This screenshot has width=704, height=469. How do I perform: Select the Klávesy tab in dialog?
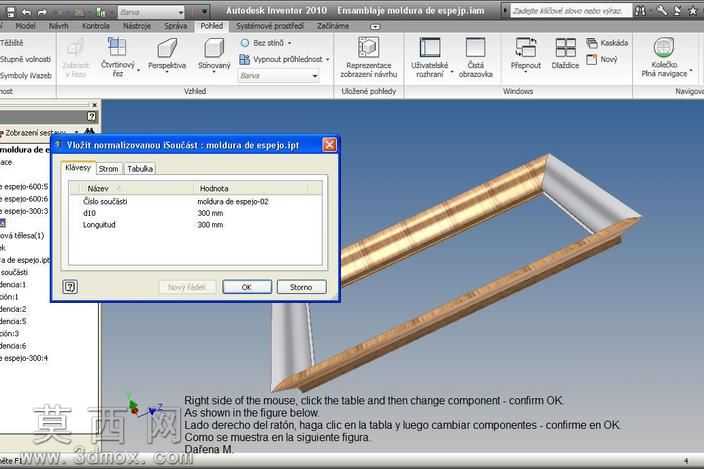pos(78,168)
